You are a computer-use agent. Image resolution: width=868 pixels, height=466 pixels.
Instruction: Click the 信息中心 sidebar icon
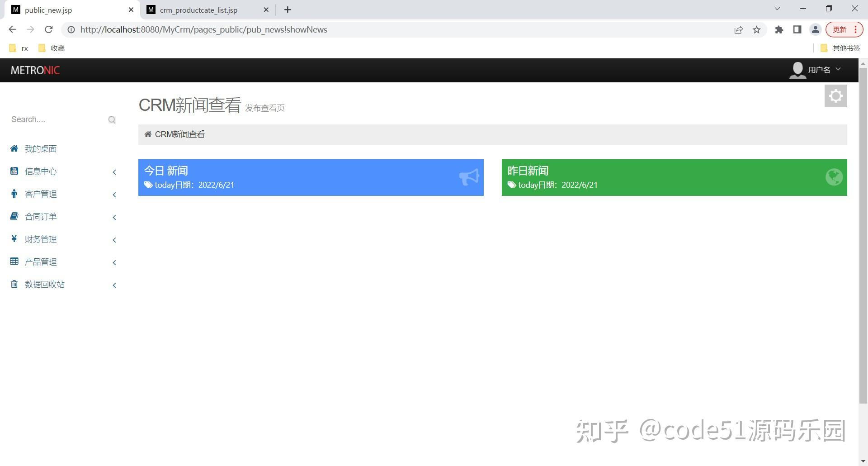pyautogui.click(x=14, y=171)
